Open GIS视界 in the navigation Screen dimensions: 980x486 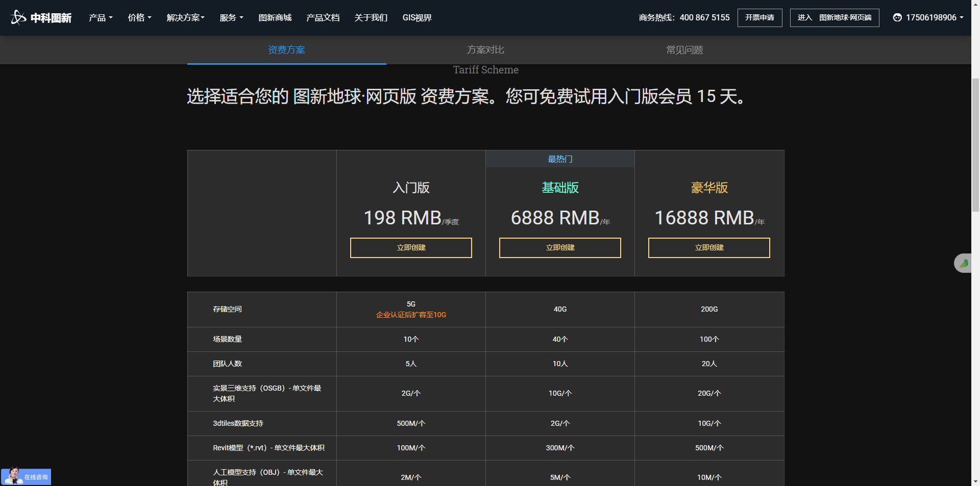click(417, 18)
